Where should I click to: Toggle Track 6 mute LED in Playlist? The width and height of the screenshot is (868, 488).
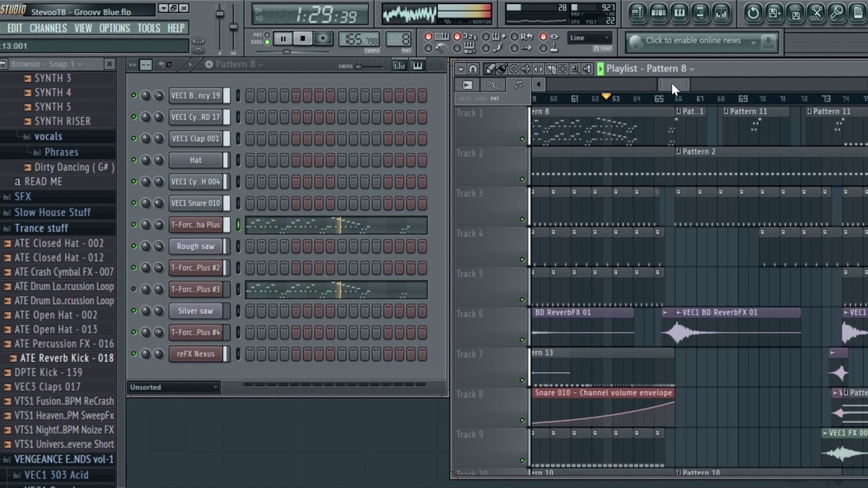[522, 340]
